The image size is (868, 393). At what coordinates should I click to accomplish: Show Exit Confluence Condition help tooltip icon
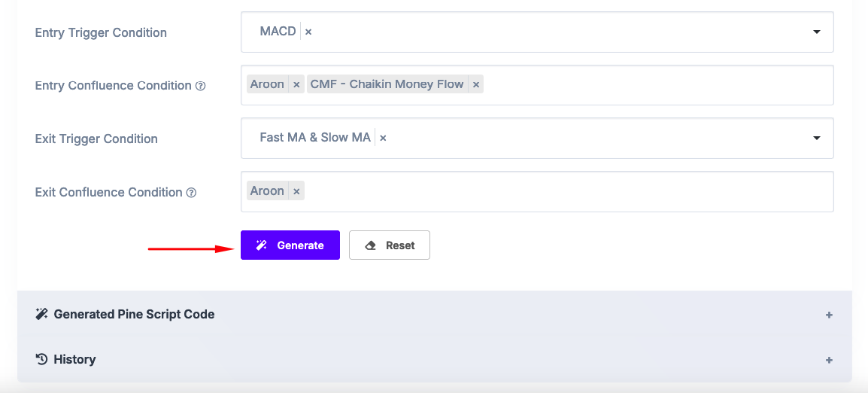[191, 192]
